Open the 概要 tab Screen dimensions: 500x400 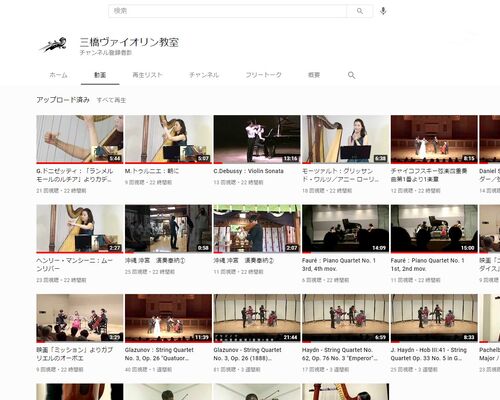(314, 75)
